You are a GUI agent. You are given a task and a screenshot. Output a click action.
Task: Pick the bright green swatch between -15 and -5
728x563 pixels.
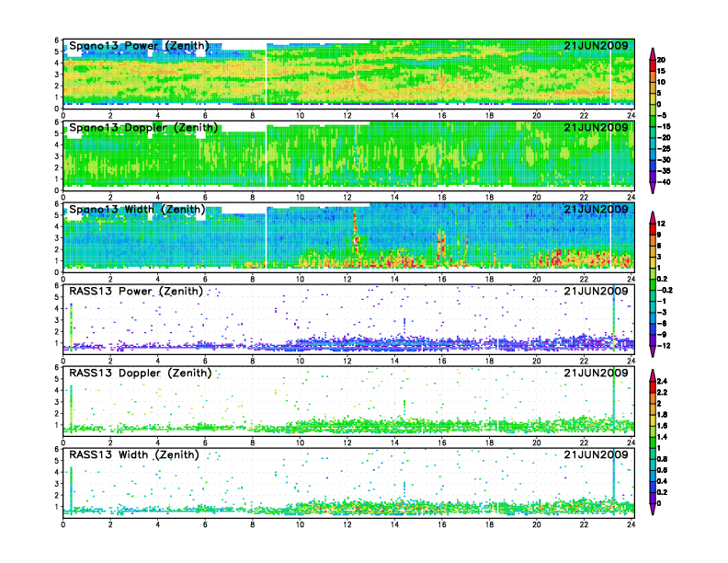653,121
